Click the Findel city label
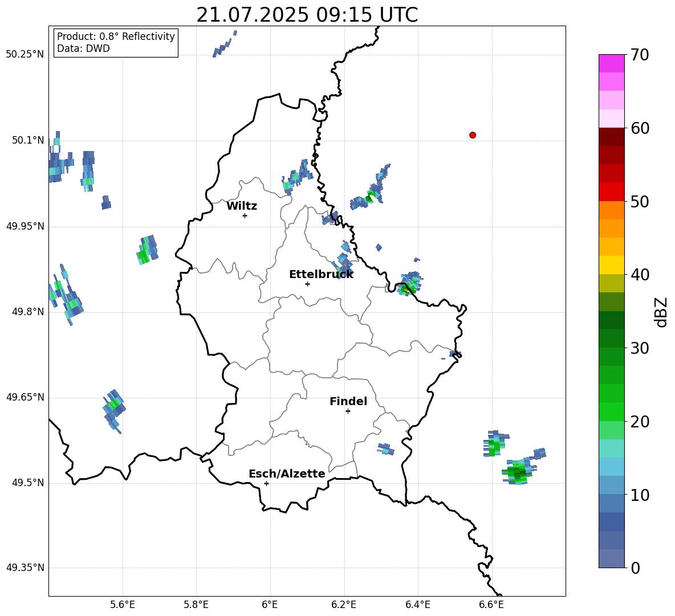 [x=348, y=401]
